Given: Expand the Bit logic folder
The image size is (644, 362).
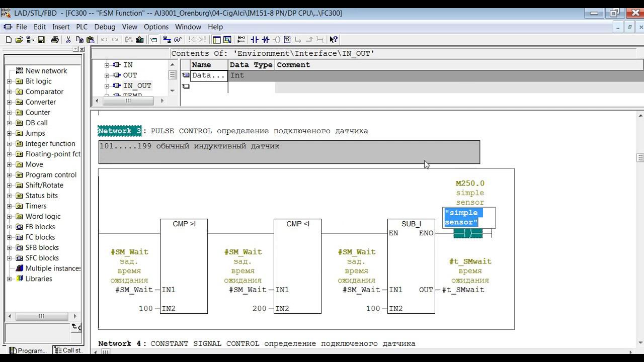Looking at the screenshot, I should [10, 81].
